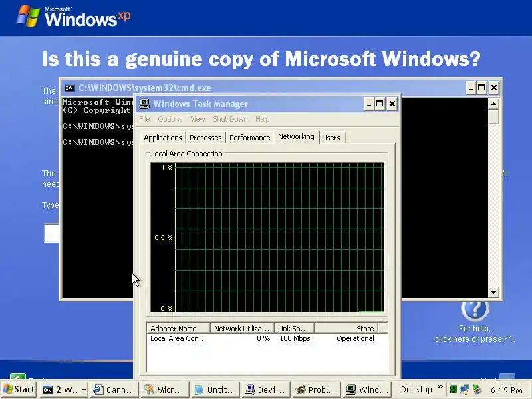The height and width of the screenshot is (399, 532).
Task: Switch to the Processes tab
Action: click(x=205, y=138)
